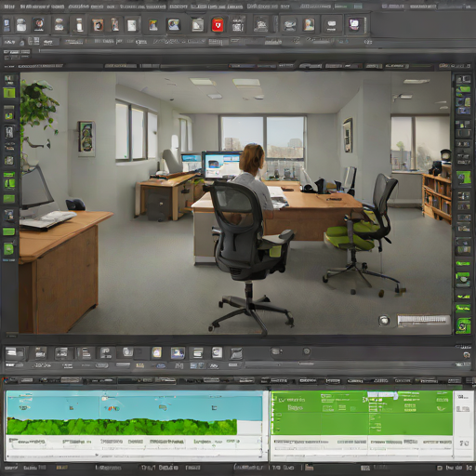Select the dark cloud icon left of the portrait icon
This screenshot has width=476, height=476.
(289, 25)
